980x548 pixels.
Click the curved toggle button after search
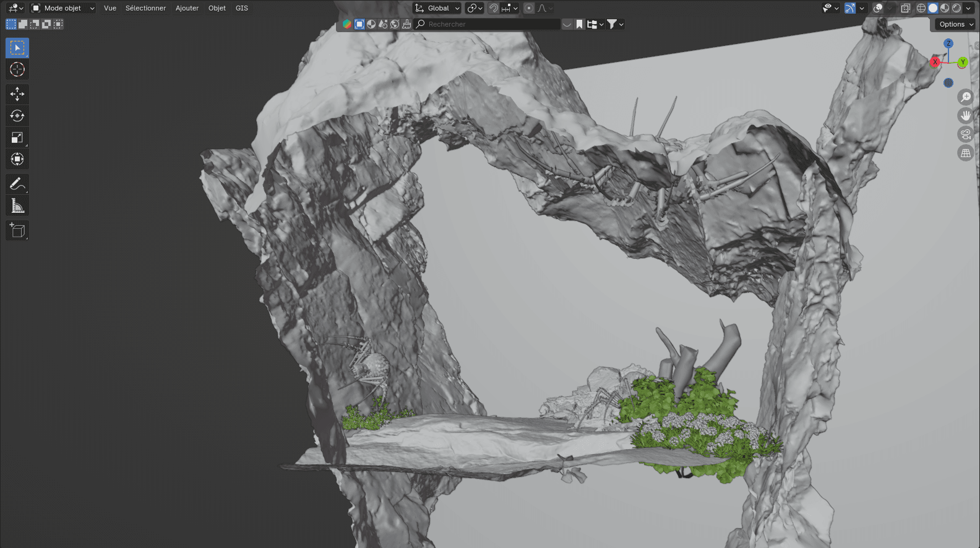(x=567, y=24)
